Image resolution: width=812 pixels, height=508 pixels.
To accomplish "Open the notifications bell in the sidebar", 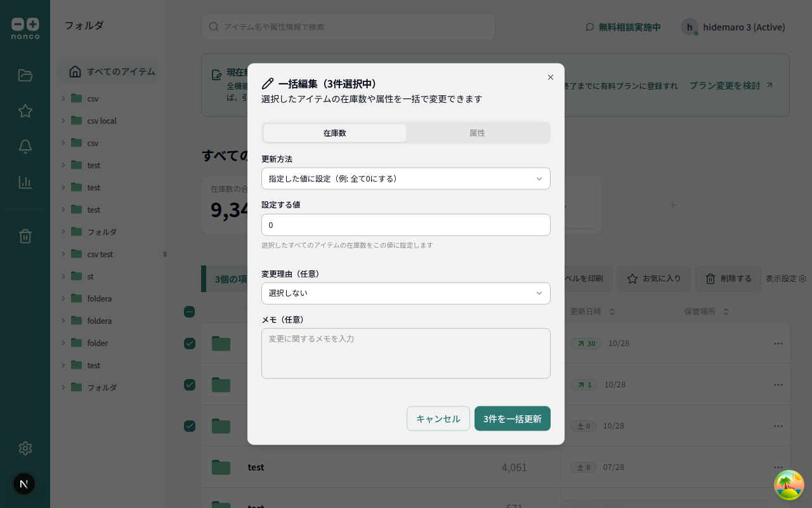I will [x=25, y=146].
